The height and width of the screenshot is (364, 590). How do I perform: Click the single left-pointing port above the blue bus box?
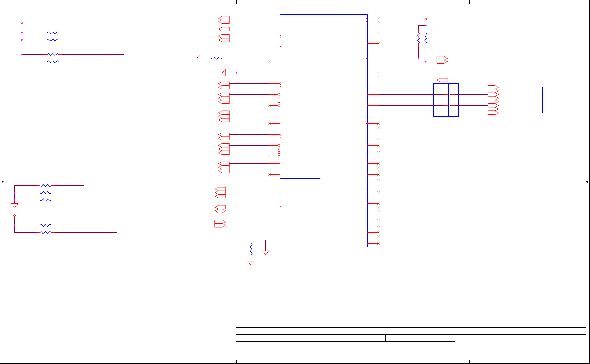[442, 80]
